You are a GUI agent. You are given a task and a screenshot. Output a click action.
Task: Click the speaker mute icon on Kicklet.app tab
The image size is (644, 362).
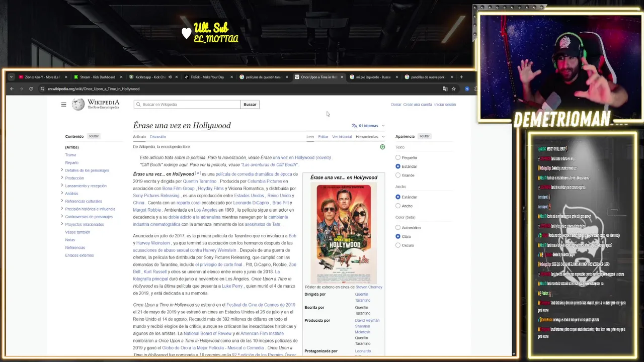[170, 77]
